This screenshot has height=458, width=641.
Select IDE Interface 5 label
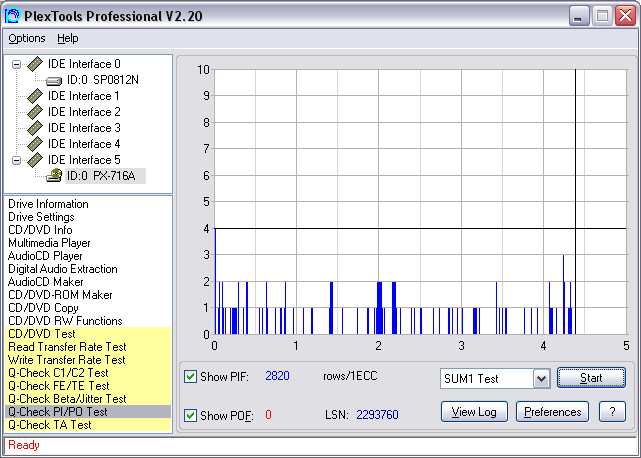84,159
